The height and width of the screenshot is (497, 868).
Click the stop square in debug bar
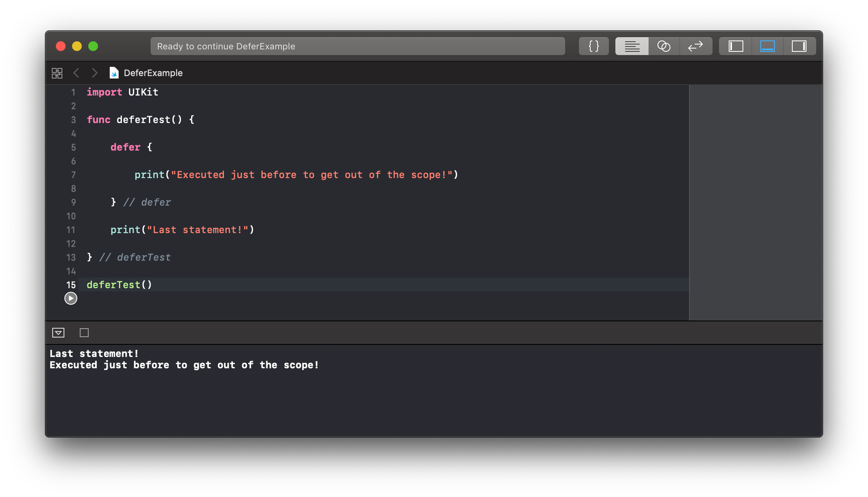(x=84, y=332)
